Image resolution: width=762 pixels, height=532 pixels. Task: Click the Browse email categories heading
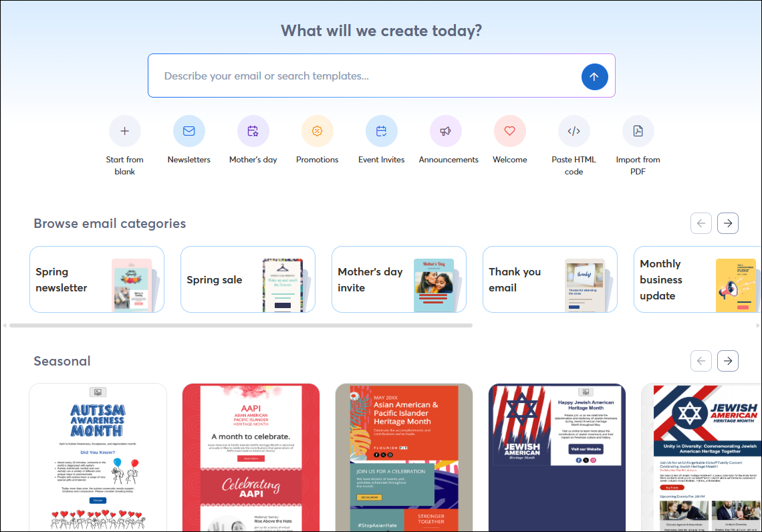[110, 223]
